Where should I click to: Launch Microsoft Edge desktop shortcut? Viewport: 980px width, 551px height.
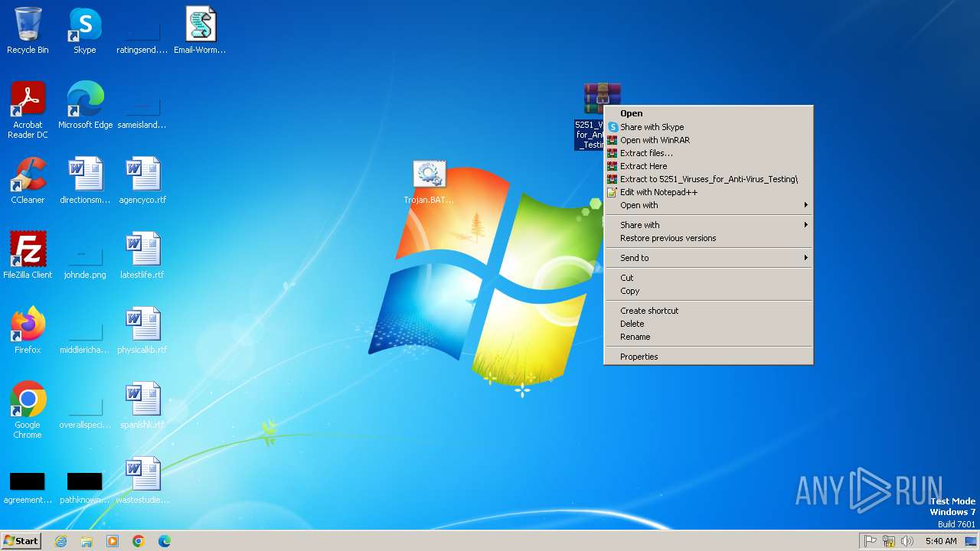point(85,106)
